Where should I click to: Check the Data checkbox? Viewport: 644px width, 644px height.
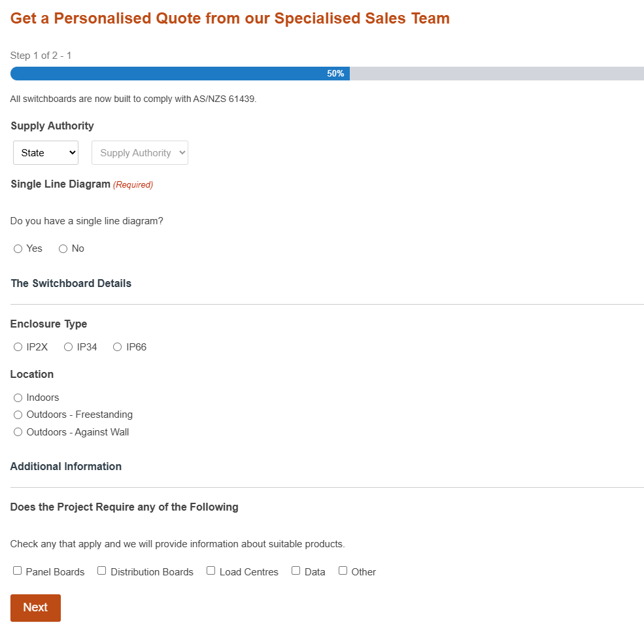click(296, 570)
